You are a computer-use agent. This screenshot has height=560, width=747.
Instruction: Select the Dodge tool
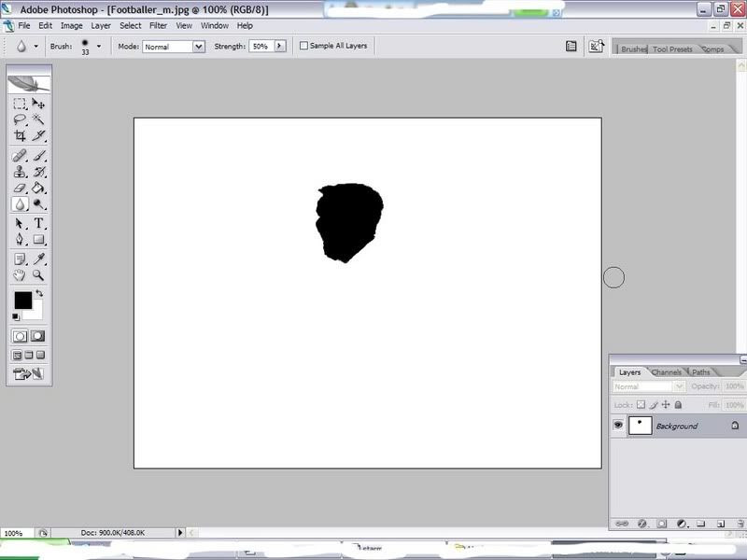38,204
